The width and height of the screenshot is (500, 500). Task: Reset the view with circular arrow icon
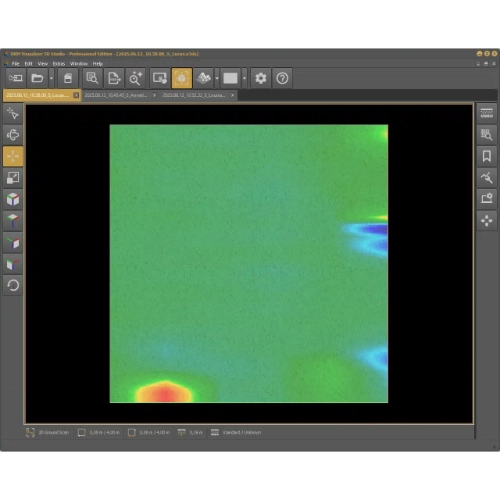(x=13, y=285)
